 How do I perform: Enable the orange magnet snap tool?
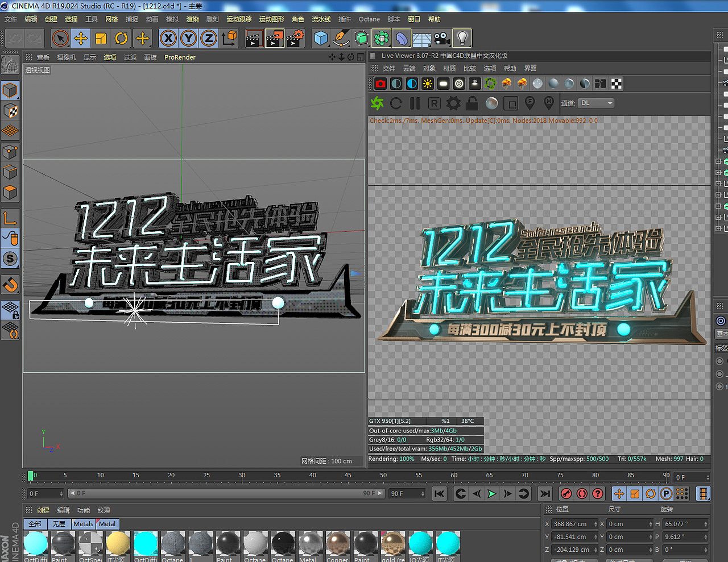pyautogui.click(x=10, y=284)
